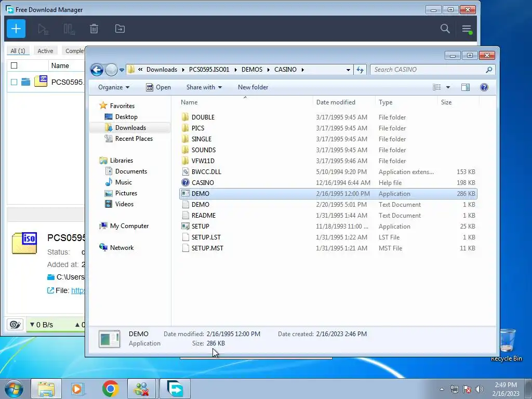
Task: Expand the breadcrumb arrow after DEMOS
Action: click(269, 70)
